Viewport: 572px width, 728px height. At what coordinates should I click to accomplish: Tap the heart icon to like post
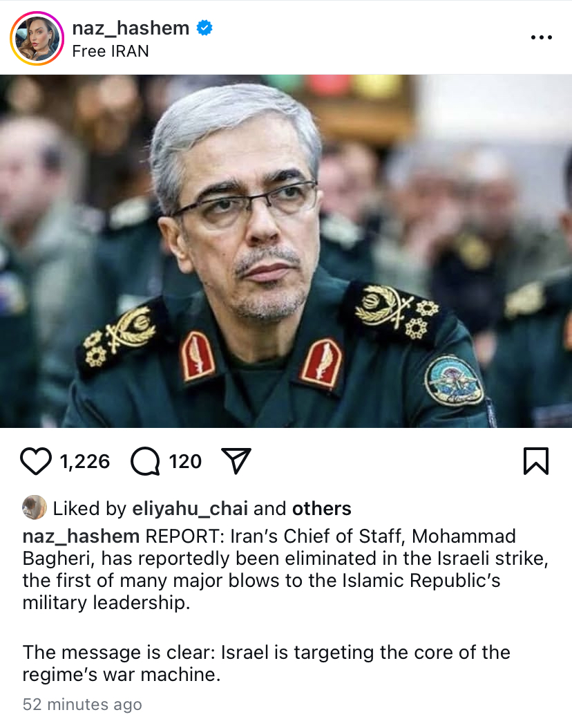[36, 461]
